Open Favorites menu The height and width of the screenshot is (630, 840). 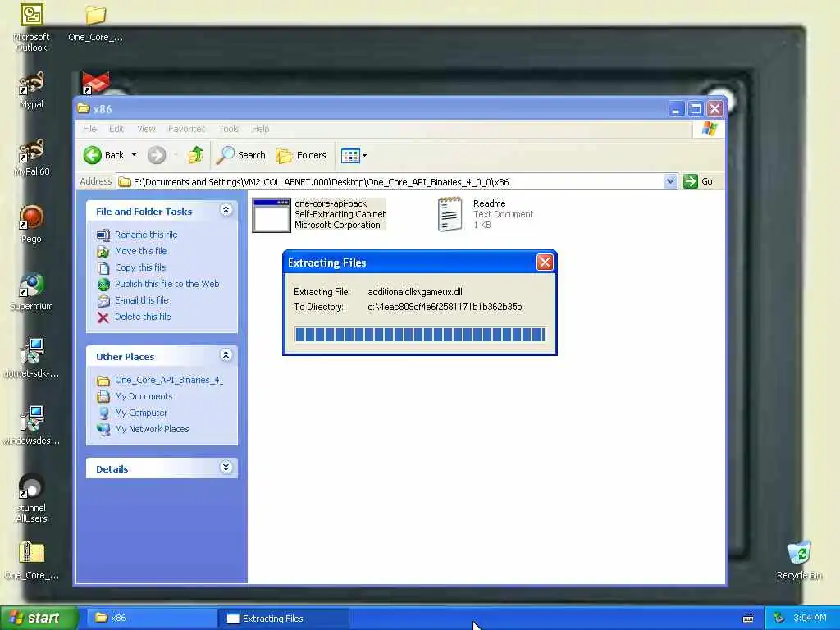point(186,129)
